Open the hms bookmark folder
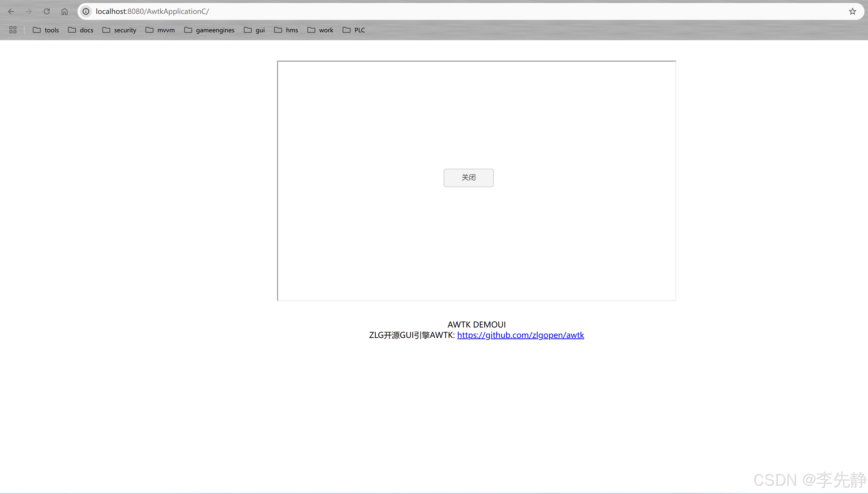The image size is (868, 494). (x=286, y=30)
